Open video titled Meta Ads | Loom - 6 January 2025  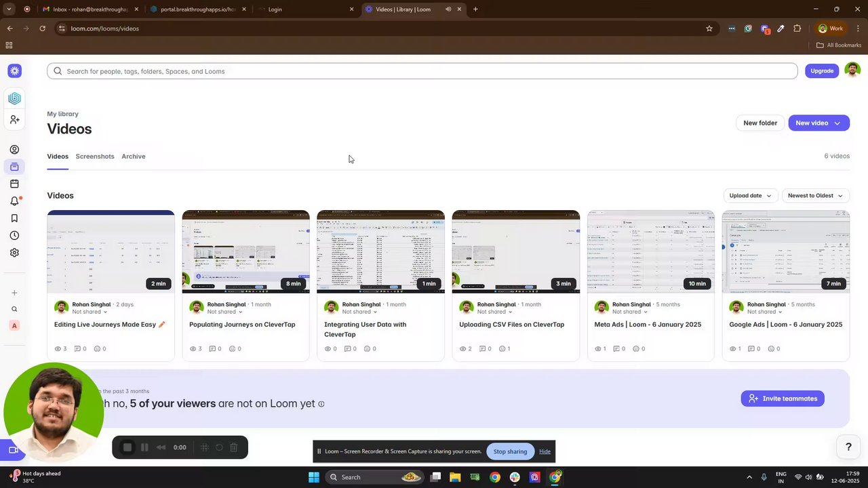click(648, 325)
